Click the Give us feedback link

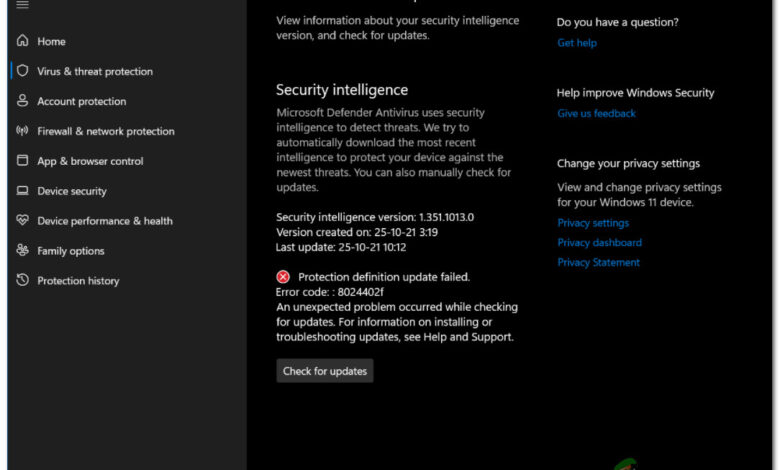[596, 114]
